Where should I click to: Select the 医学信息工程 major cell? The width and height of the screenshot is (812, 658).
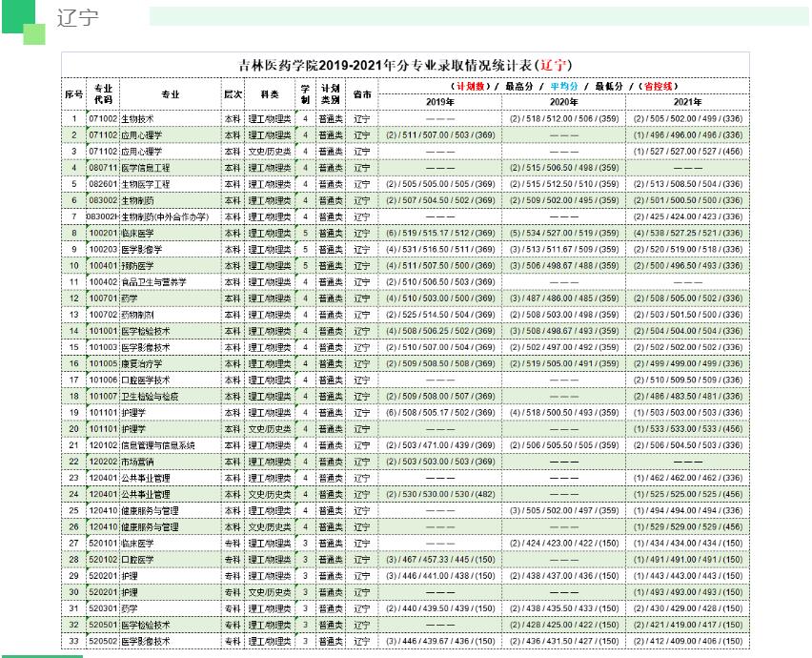[171, 168]
